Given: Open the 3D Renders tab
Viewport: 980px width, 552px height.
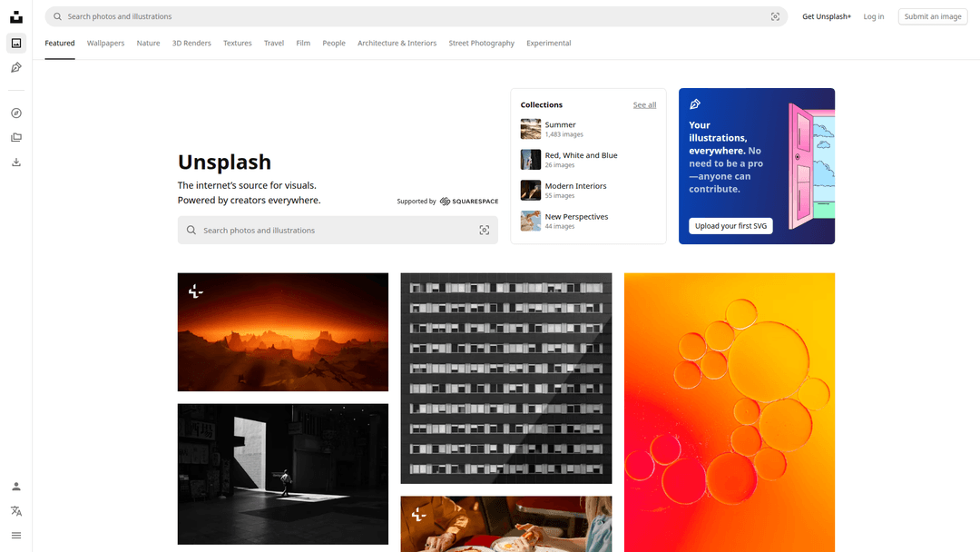Looking at the screenshot, I should pyautogui.click(x=191, y=44).
